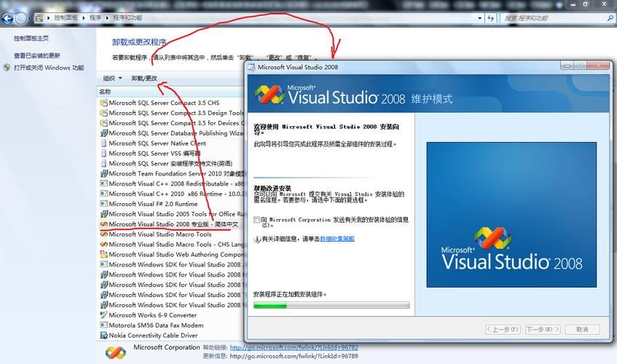Viewport: 617px width, 364px height.
Task: Click the Visual Studio logo in details pane
Action: (x=116, y=352)
